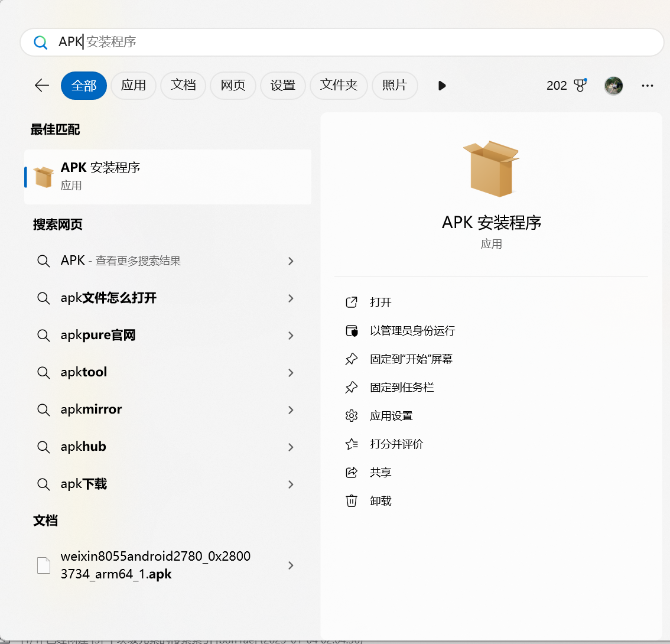
Task: Click magnifier icon beside APK 查看更多搜索结果
Action: click(43, 261)
